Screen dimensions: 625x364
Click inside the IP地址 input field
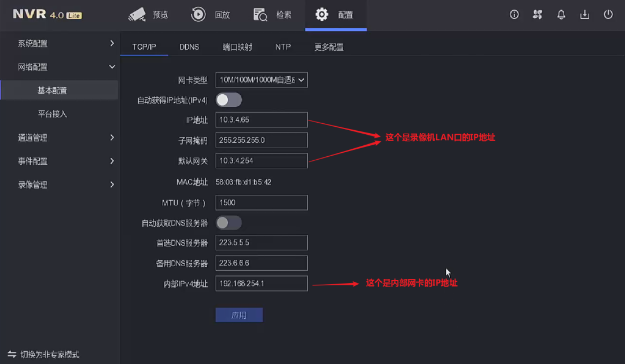(x=261, y=120)
